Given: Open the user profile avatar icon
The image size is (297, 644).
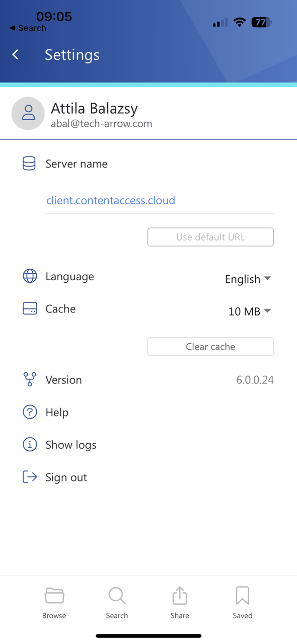Looking at the screenshot, I should 28,114.
